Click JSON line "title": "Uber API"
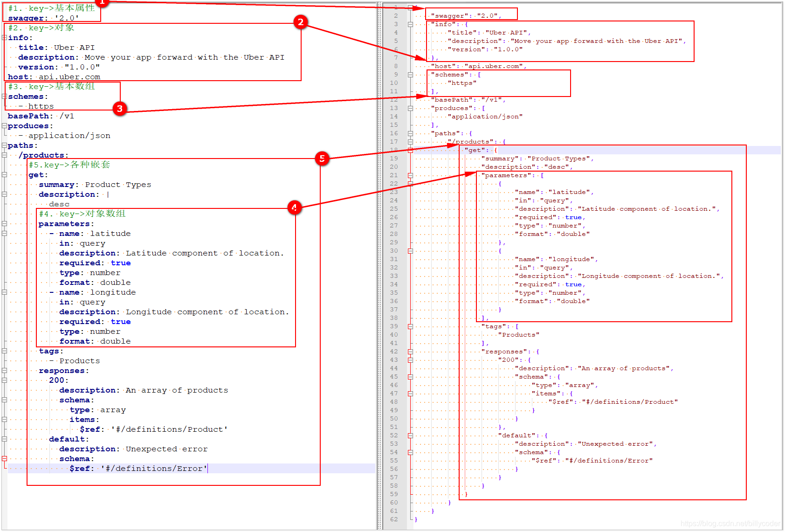This screenshot has height=532, width=785. click(x=489, y=33)
